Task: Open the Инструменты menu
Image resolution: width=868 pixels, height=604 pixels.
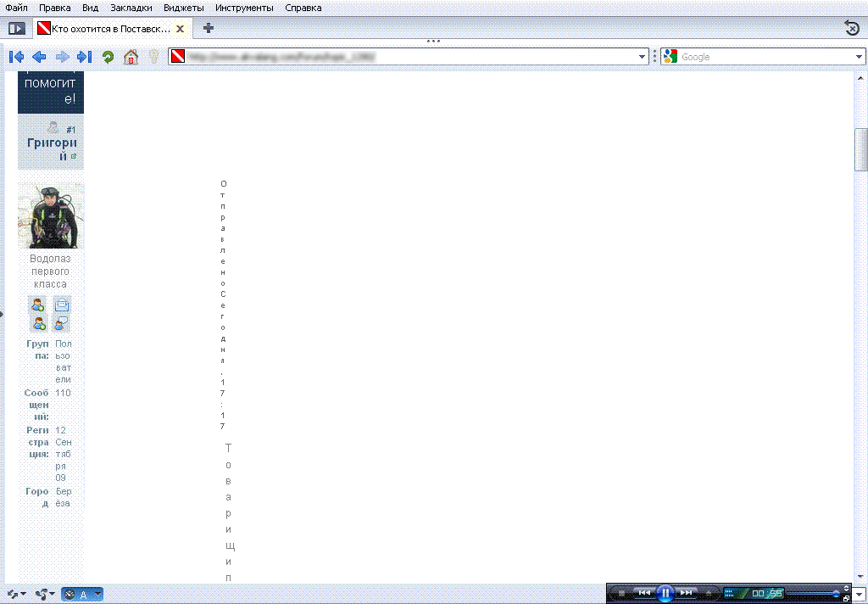Action: coord(244,8)
